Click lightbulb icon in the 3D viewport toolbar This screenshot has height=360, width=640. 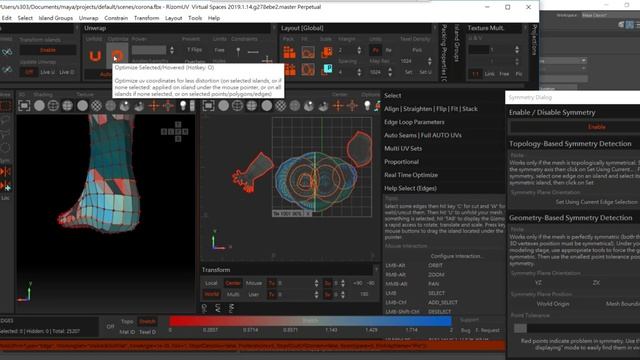click(183, 106)
